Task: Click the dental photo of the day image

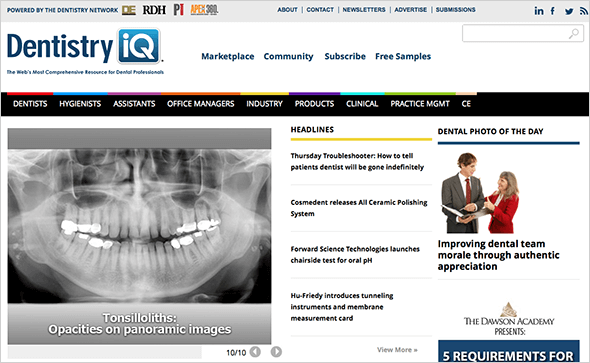Action: (481, 193)
